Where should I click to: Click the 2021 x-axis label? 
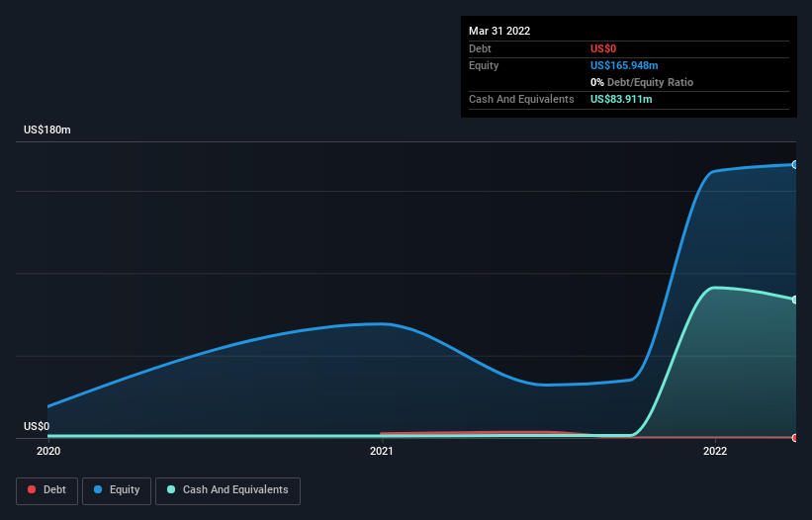(x=382, y=451)
